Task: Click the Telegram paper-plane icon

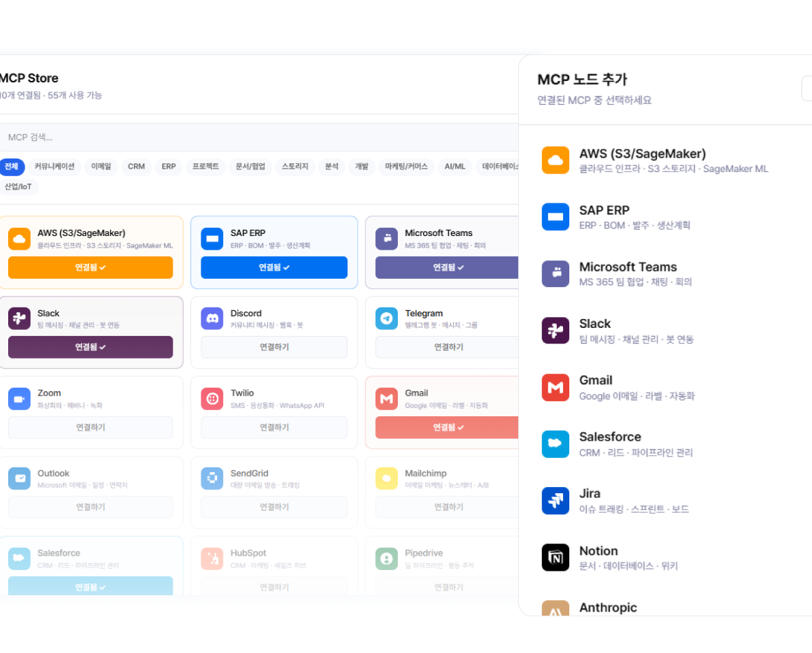Action: (386, 318)
